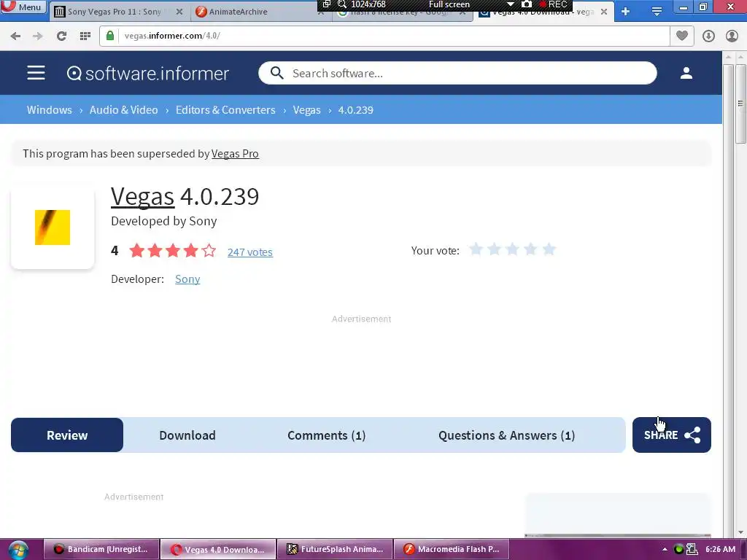
Task: Click the Vegas title heading link
Action: [142, 196]
